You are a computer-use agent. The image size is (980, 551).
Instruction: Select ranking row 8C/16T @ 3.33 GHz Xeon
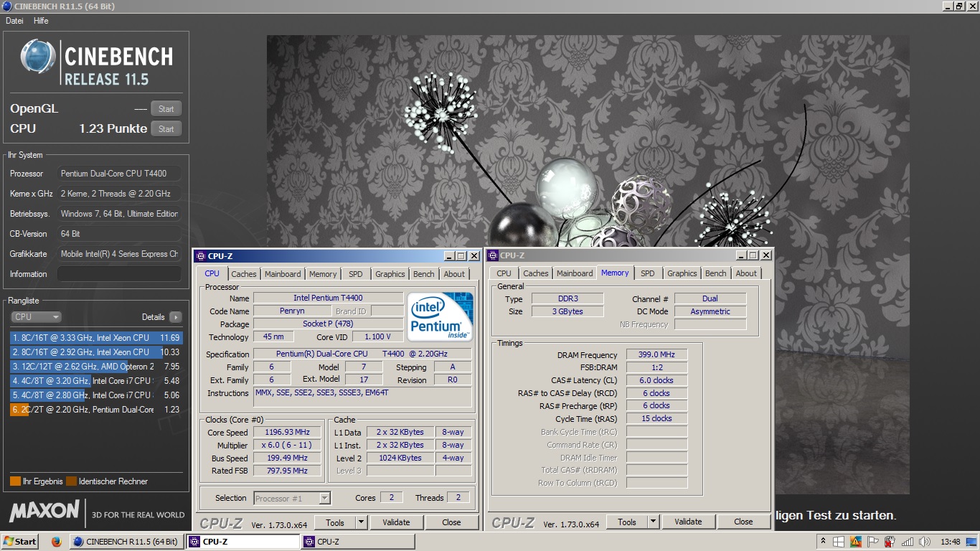(96, 338)
